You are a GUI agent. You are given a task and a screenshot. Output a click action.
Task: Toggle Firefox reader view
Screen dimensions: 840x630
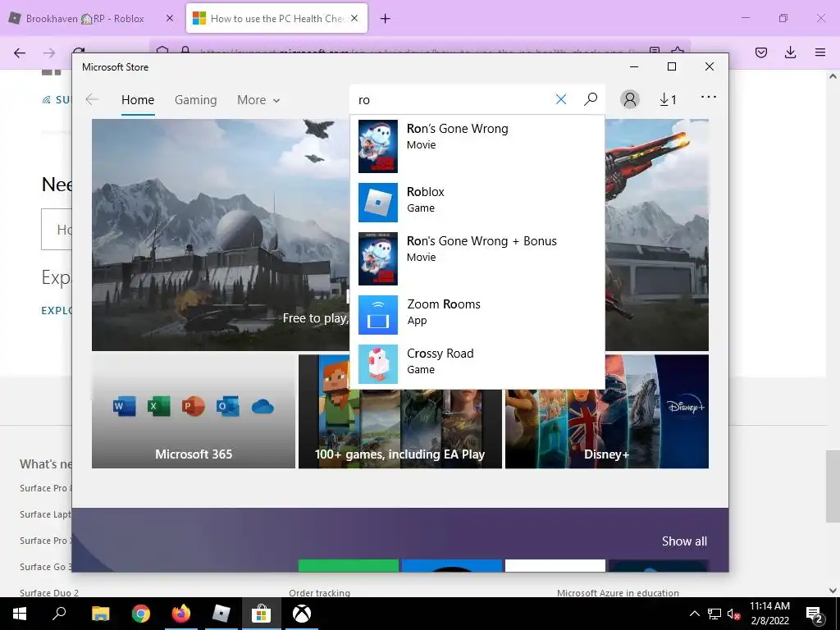coord(654,52)
